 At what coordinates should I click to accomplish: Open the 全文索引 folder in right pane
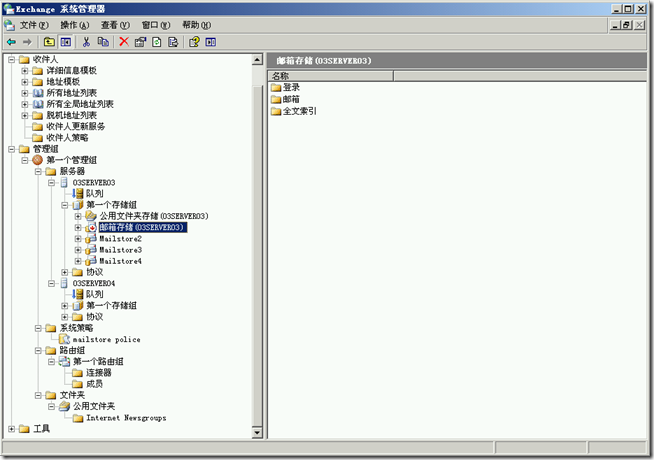(x=294, y=111)
